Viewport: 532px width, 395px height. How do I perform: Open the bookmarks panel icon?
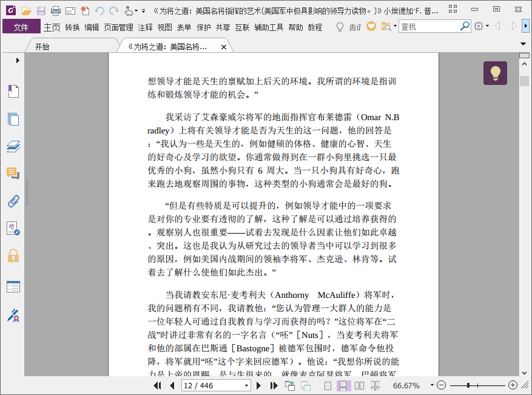pyautogui.click(x=13, y=91)
